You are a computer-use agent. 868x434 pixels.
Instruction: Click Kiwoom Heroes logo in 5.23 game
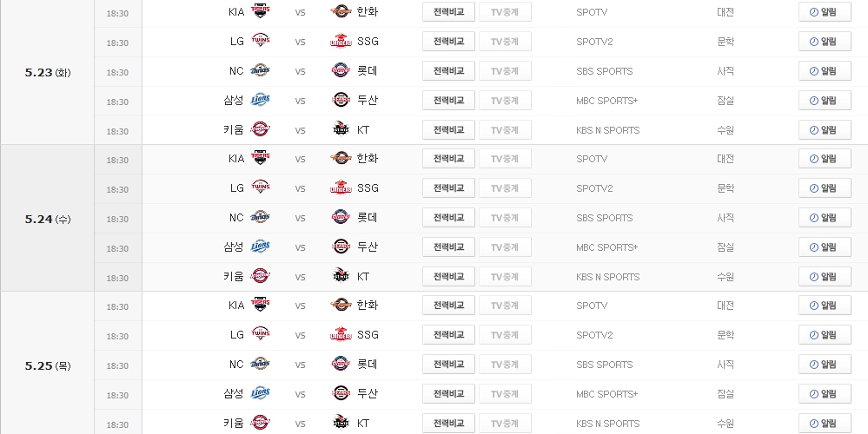[x=260, y=129]
